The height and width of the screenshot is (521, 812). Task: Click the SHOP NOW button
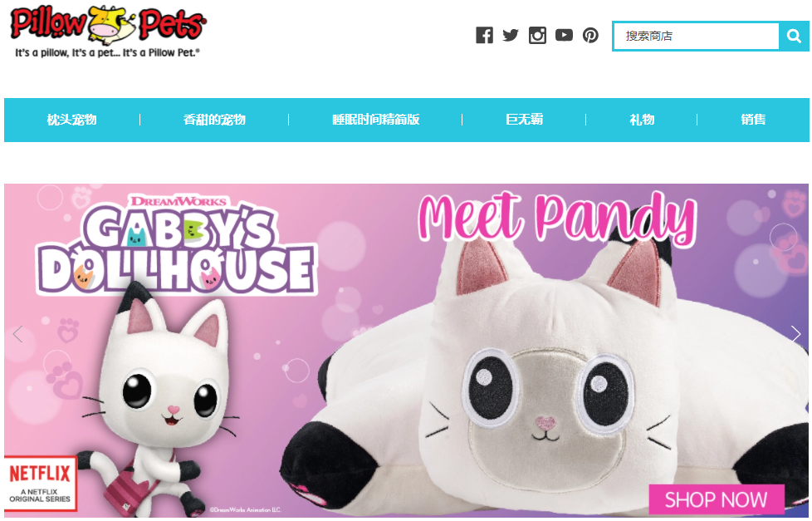(717, 499)
